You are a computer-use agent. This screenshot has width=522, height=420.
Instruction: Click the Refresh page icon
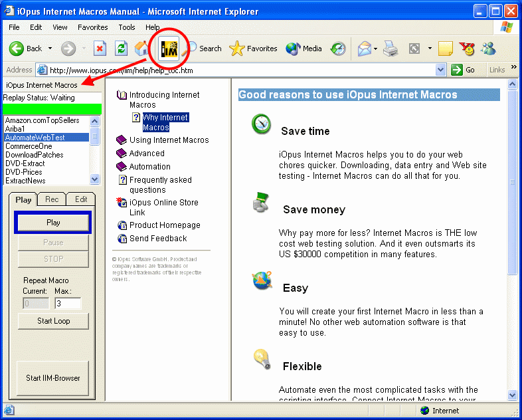[x=121, y=49]
